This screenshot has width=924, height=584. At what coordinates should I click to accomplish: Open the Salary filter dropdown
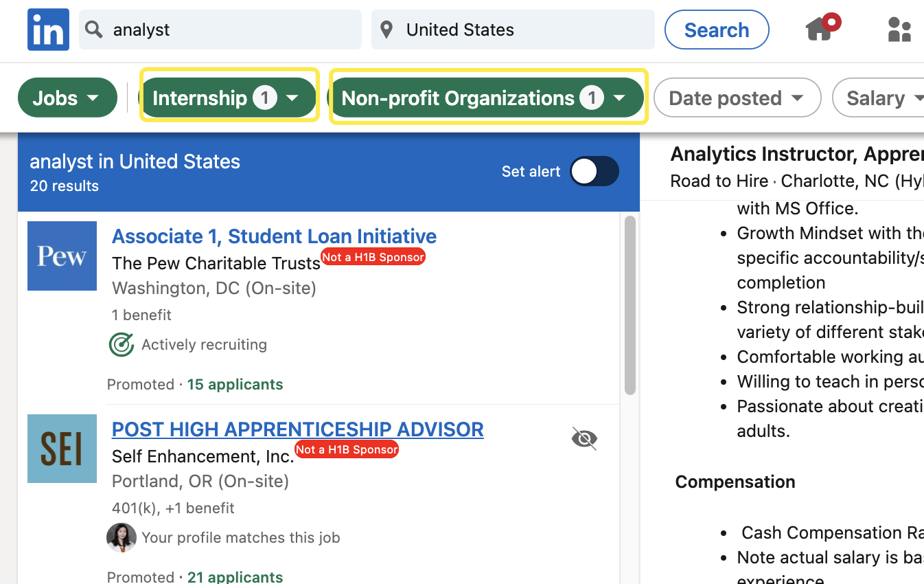click(x=879, y=98)
